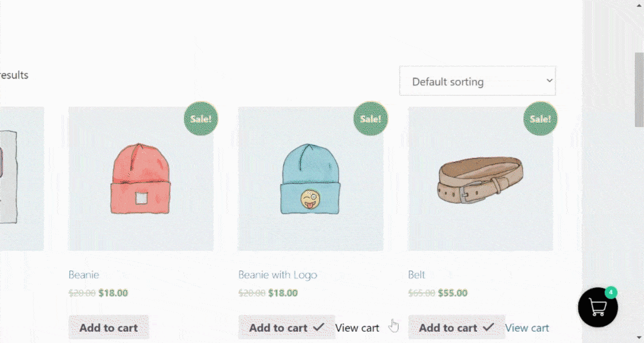Screen dimensions: 644x343
Task: Click the red Beanie product image
Action: click(141, 178)
